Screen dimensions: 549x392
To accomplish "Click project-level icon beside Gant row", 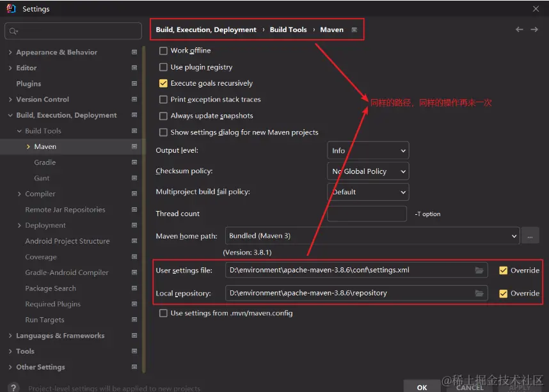I will point(134,178).
